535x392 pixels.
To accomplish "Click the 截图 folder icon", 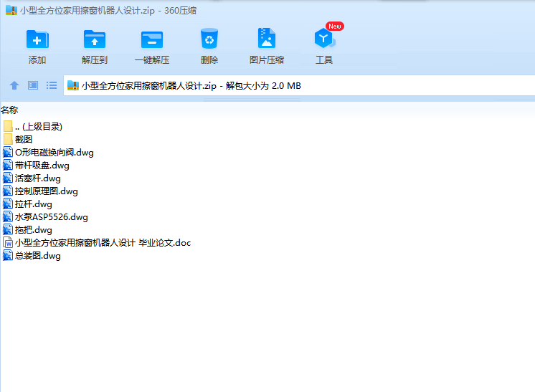I will pos(8,139).
